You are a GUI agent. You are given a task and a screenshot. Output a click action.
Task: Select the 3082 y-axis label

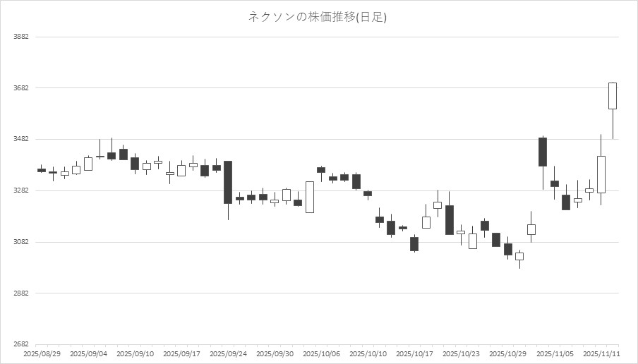click(20, 243)
